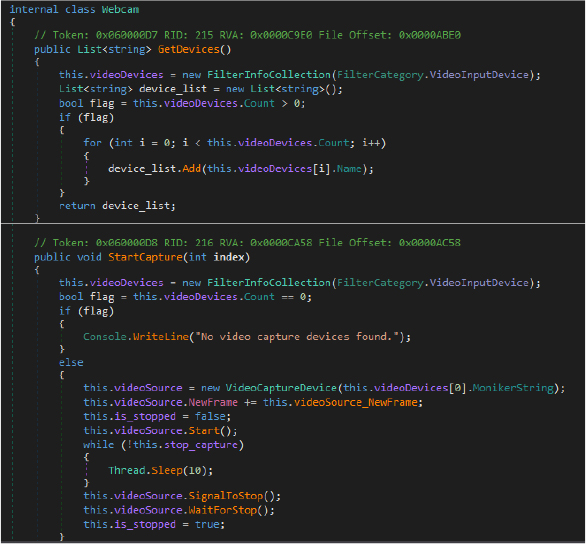Click the GetDevices method name
The height and width of the screenshot is (544, 586).
[189, 49]
